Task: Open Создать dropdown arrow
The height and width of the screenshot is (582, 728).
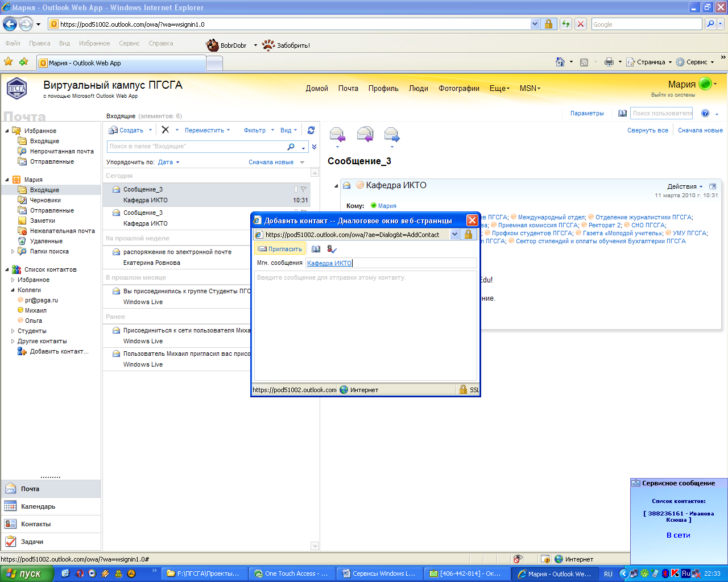Action: tap(150, 130)
